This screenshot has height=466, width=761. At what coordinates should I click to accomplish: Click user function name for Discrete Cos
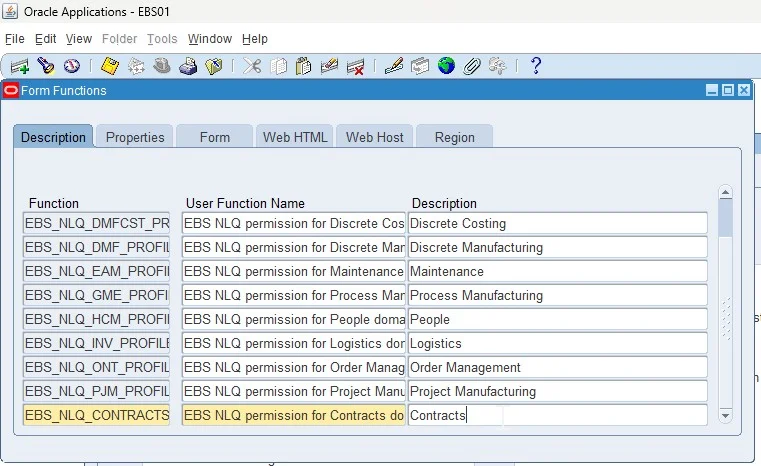(294, 223)
